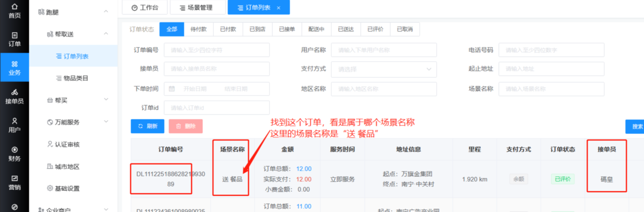Click the 订单编号 column header
The height and width of the screenshot is (212, 644).
170,149
